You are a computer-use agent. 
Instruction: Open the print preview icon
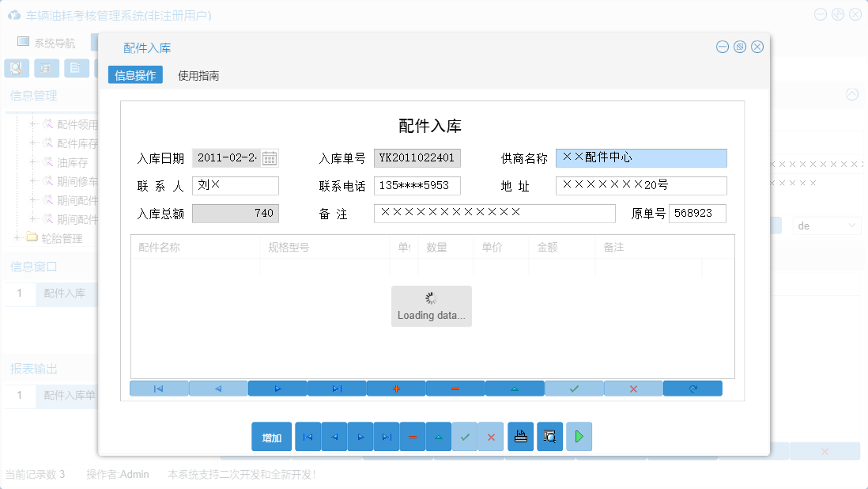[x=549, y=436]
